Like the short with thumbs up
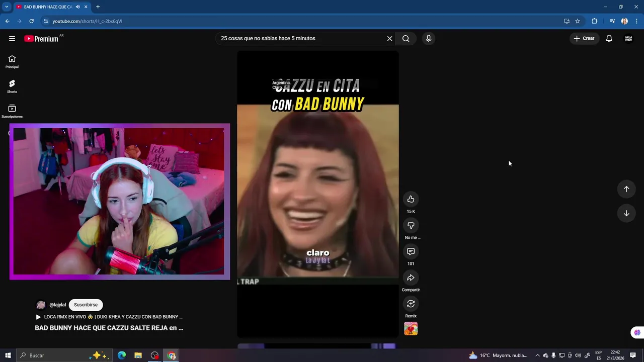The height and width of the screenshot is (362, 644). [411, 199]
